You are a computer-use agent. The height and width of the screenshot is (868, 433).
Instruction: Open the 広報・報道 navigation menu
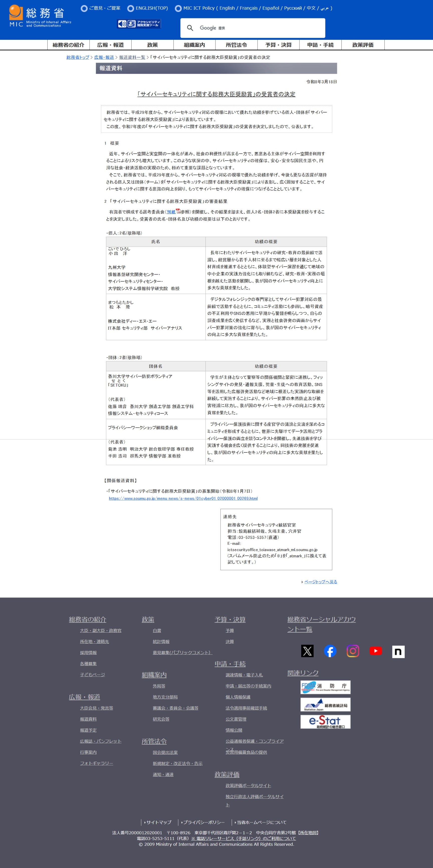click(110, 45)
